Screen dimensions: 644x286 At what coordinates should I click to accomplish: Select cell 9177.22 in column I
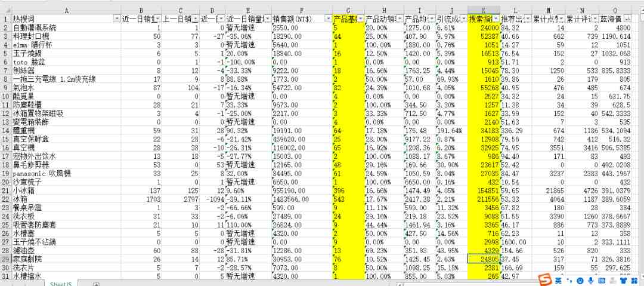(x=420, y=139)
